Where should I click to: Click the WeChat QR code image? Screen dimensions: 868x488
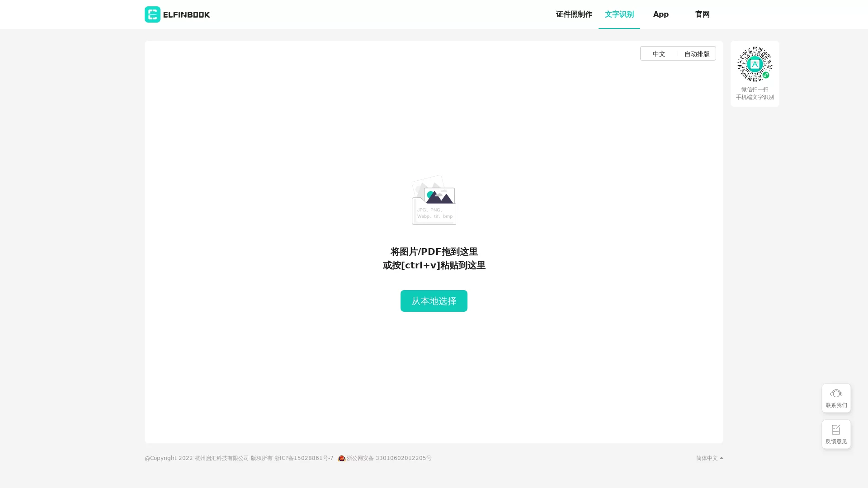755,64
